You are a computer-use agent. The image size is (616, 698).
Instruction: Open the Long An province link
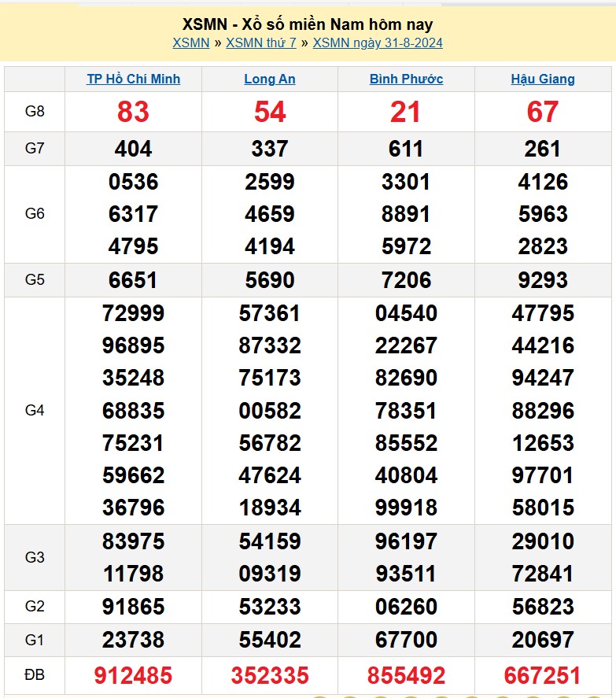[x=270, y=79]
